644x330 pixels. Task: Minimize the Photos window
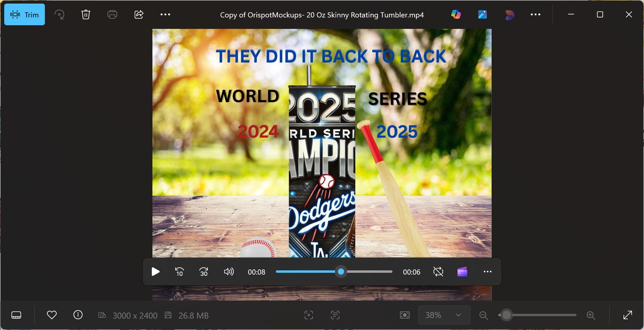click(x=571, y=15)
